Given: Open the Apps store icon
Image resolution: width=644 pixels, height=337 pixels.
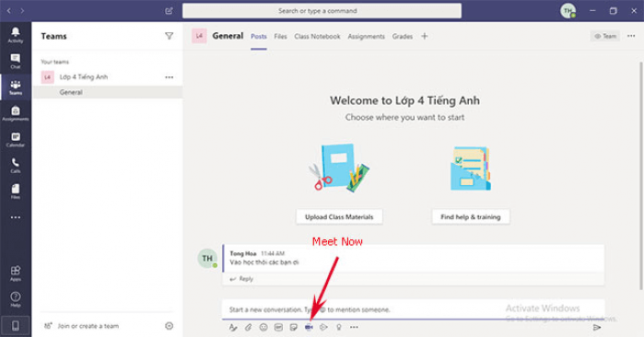Looking at the screenshot, I should pyautogui.click(x=15, y=273).
